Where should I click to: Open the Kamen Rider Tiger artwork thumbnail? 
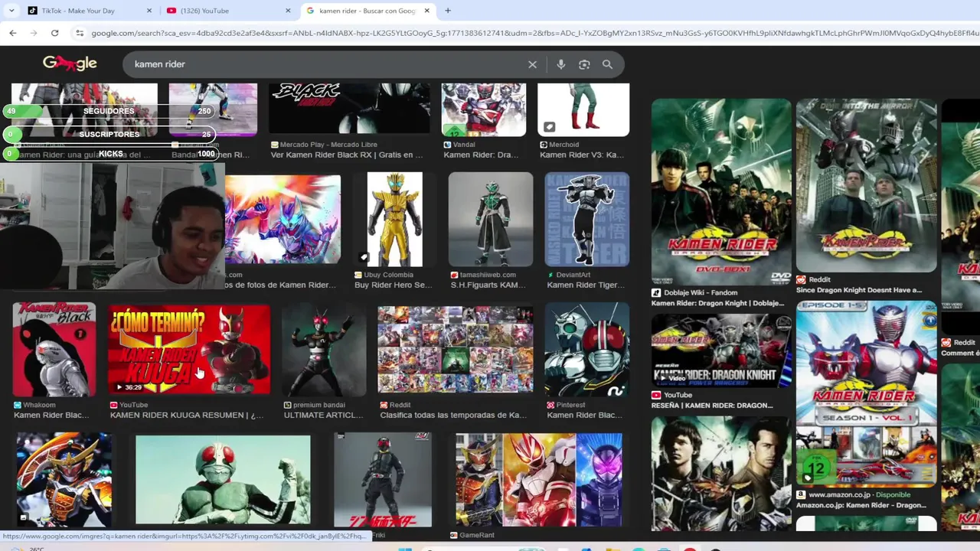(x=587, y=219)
